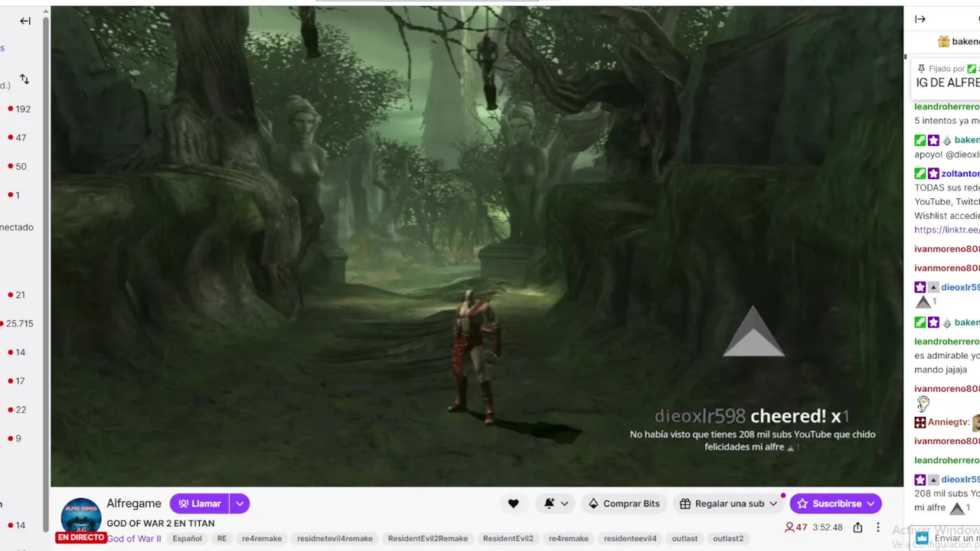Click the Llamar button
The width and height of the screenshot is (980, 551).
tap(199, 504)
